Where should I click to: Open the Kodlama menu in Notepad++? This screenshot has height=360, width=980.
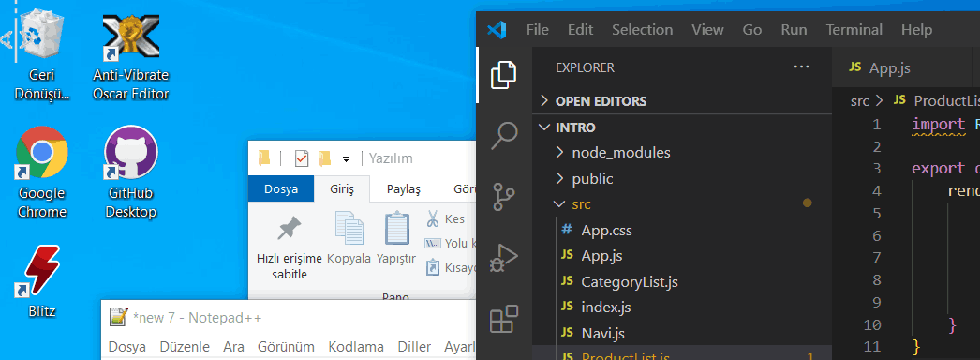(356, 347)
